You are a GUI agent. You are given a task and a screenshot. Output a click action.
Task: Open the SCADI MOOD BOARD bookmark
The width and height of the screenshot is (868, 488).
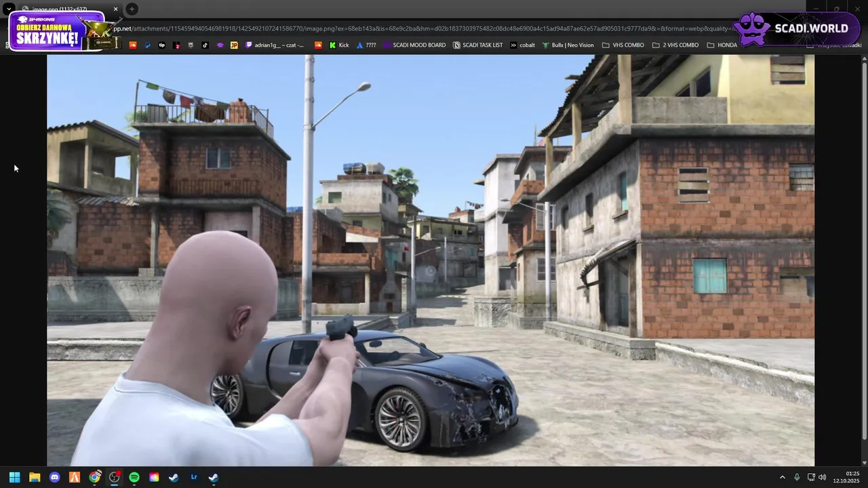coord(414,45)
